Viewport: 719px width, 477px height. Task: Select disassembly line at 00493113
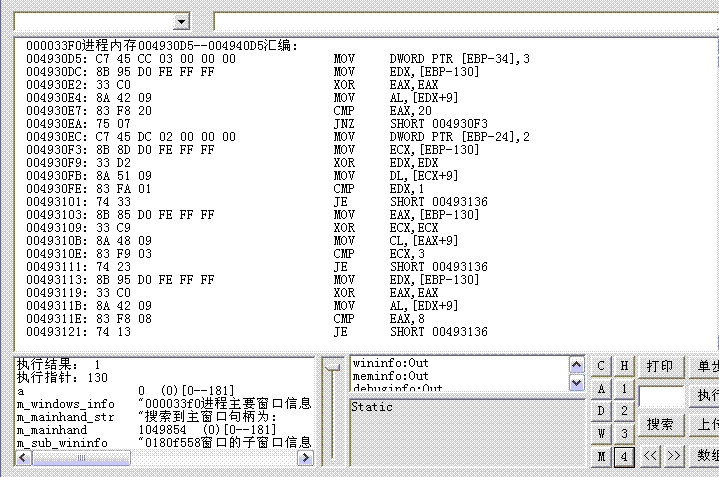pos(253,279)
